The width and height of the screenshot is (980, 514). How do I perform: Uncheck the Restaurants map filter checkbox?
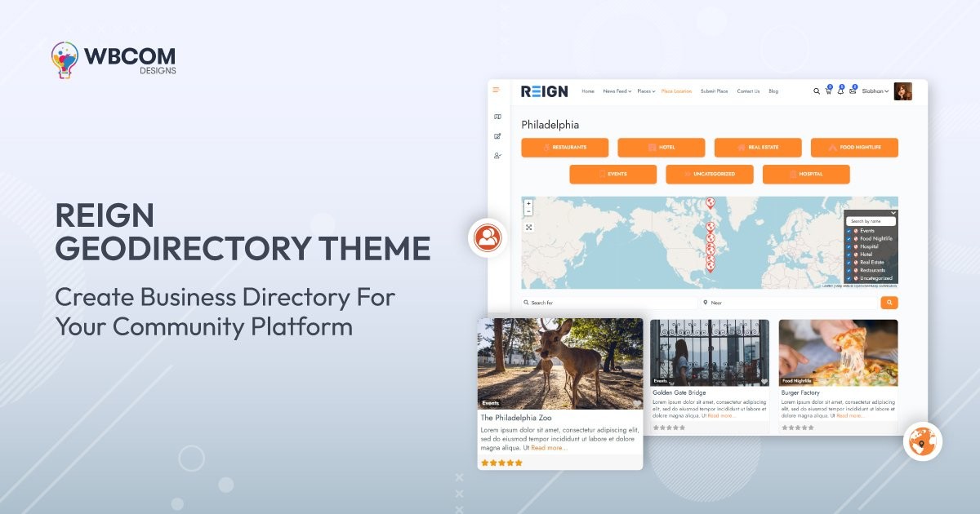click(849, 270)
